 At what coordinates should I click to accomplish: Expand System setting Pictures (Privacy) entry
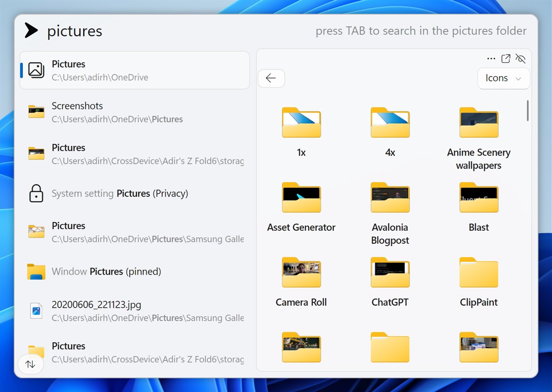pyautogui.click(x=135, y=193)
